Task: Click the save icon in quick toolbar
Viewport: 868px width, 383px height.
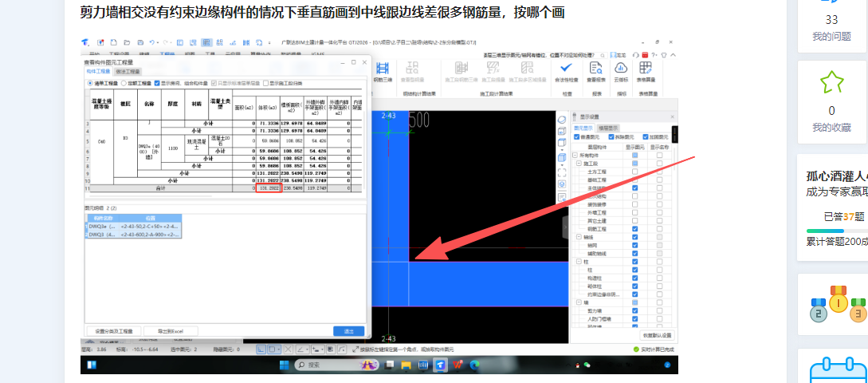Action: (140, 42)
